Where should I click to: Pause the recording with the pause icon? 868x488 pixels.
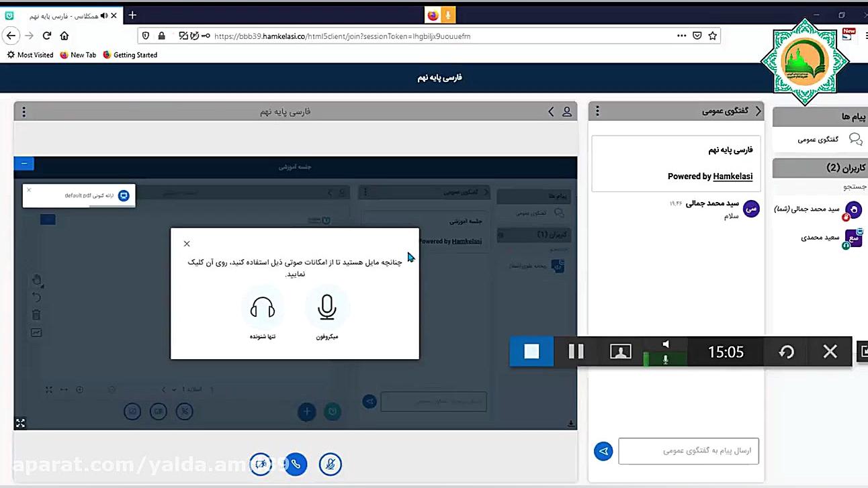point(576,351)
